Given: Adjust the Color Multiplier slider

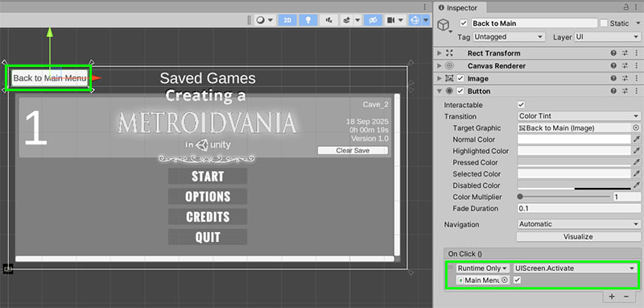Looking at the screenshot, I should 564,197.
